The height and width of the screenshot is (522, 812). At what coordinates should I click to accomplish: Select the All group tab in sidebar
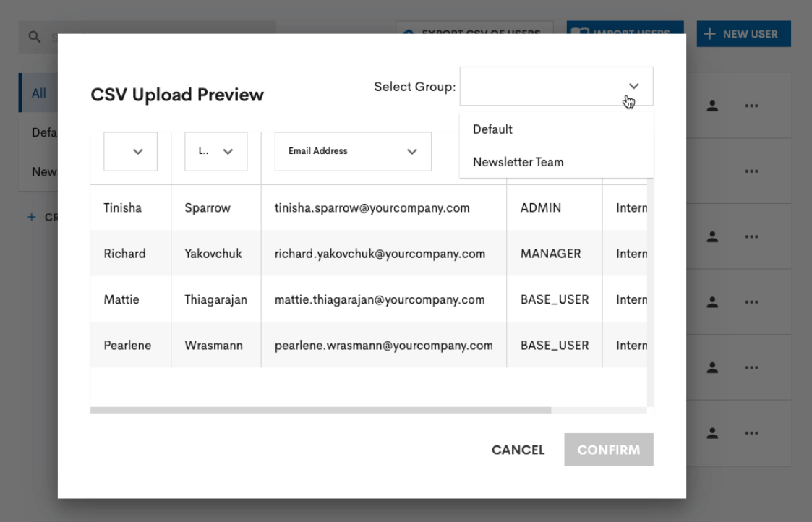pos(38,93)
